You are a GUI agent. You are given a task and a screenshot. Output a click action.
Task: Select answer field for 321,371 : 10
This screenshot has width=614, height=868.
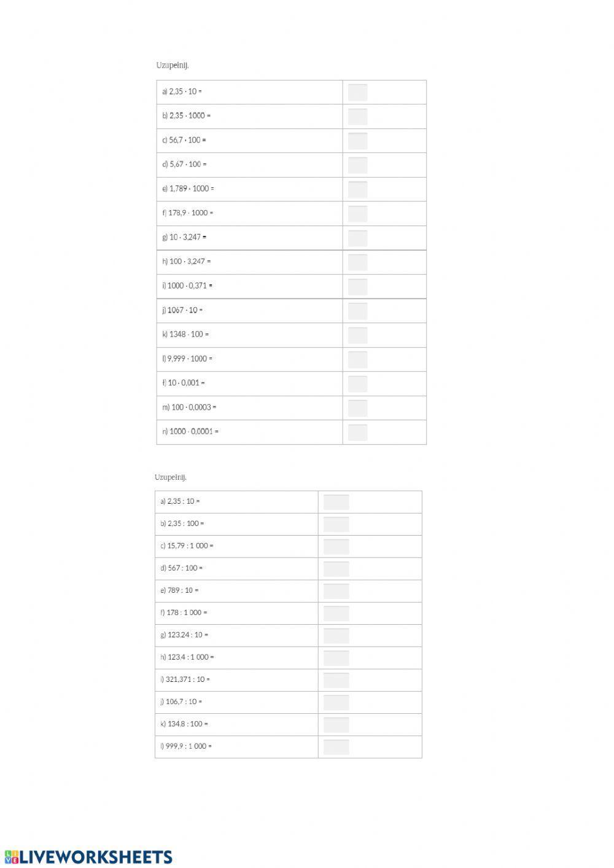coord(336,680)
